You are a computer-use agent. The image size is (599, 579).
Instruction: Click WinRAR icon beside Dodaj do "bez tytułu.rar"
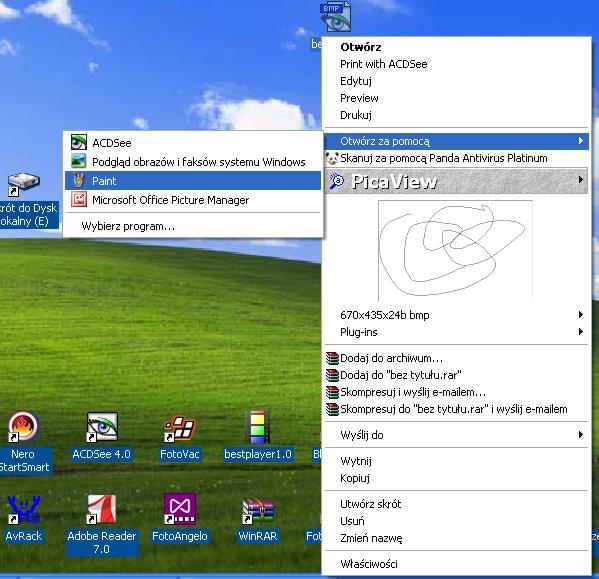[x=332, y=375]
